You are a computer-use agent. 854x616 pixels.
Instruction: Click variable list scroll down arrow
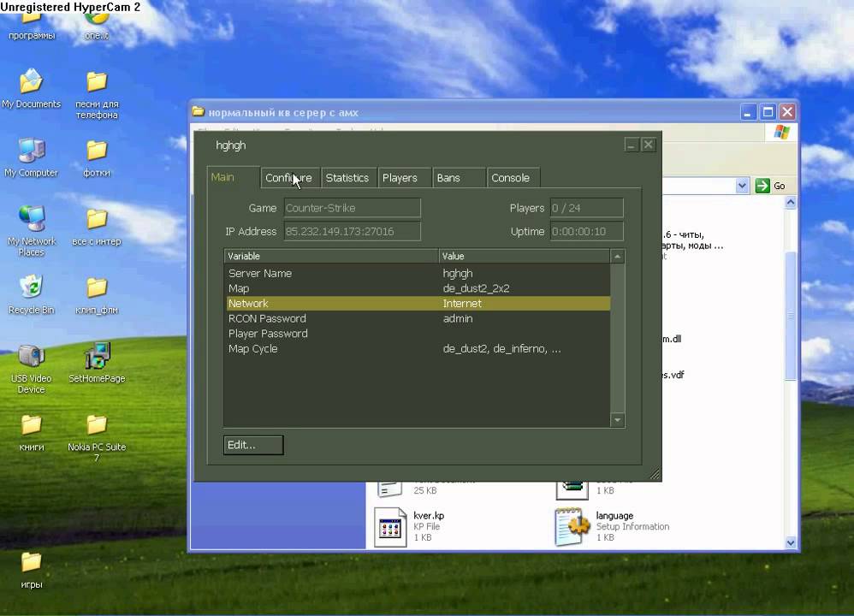pos(617,420)
